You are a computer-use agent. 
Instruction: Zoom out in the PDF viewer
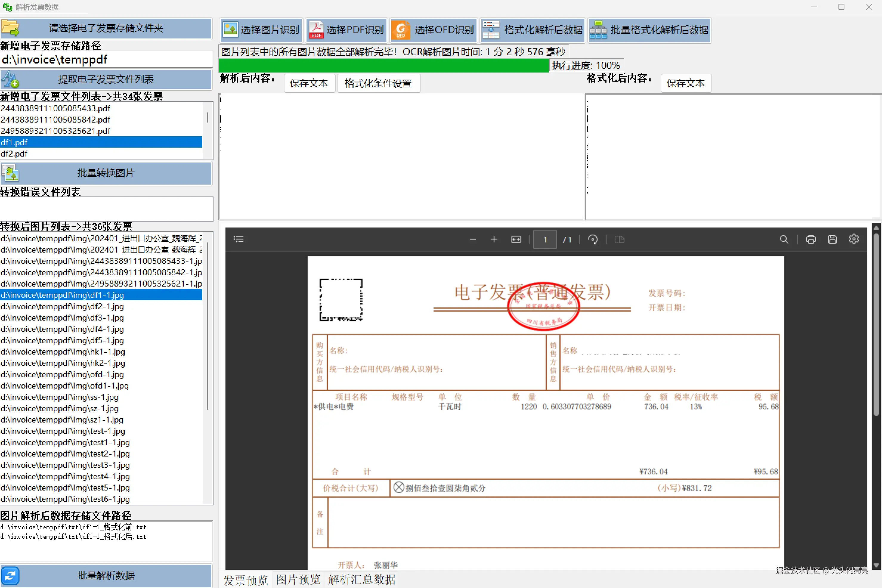click(x=473, y=239)
